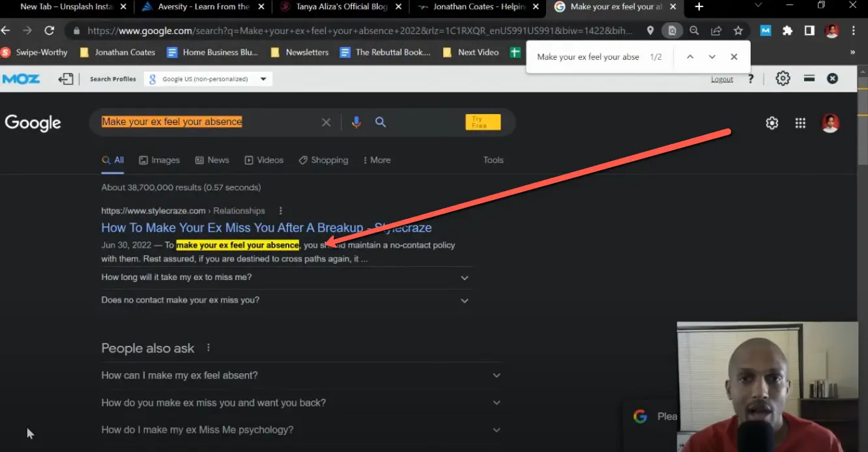Open the Google US non-personalized profile dropdown
The image size is (868, 452).
[x=208, y=78]
